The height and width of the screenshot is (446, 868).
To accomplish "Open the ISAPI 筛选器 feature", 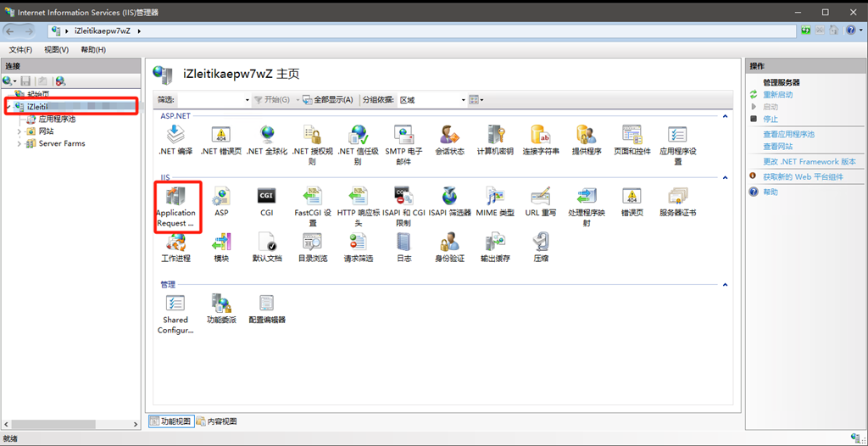I will (449, 201).
